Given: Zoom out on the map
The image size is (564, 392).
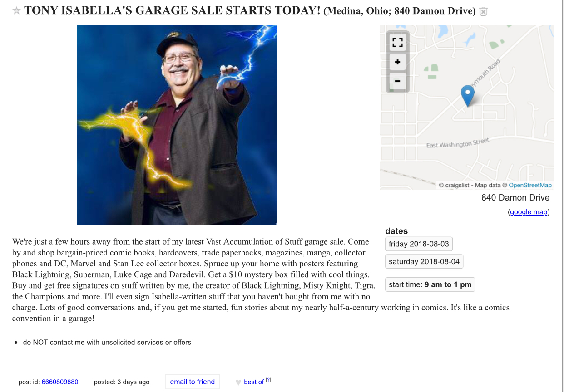Looking at the screenshot, I should [x=397, y=81].
